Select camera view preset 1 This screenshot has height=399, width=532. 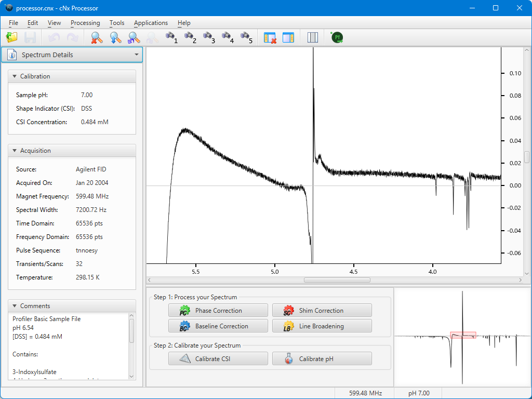(x=171, y=37)
